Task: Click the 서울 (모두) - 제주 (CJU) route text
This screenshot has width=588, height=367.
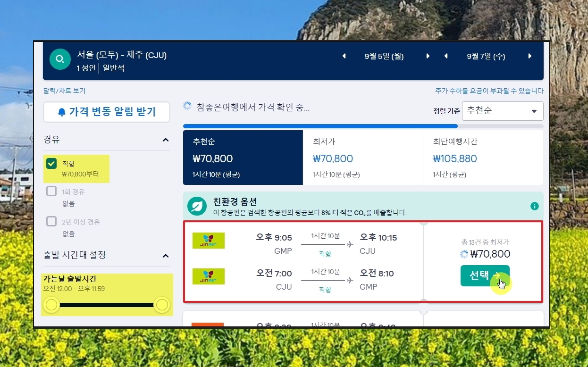Action: (x=122, y=55)
